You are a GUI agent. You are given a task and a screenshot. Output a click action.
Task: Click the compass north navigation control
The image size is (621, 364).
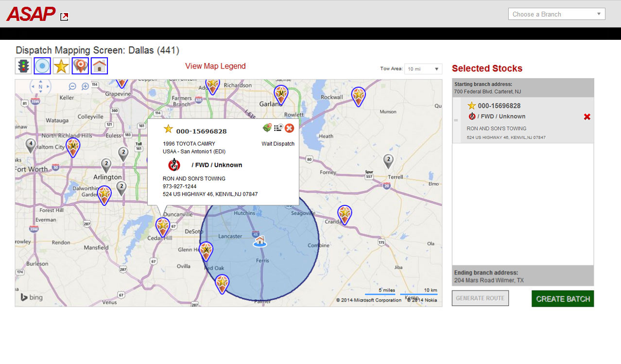41,87
